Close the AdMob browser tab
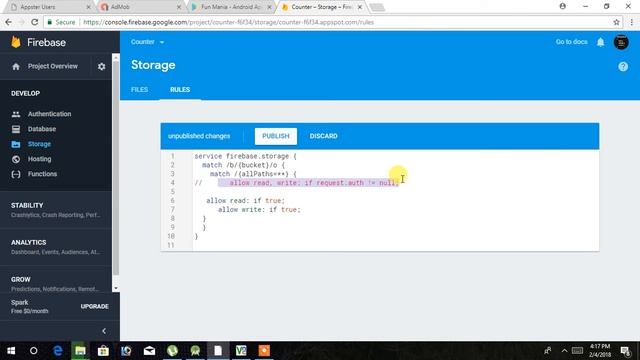 coord(179,7)
